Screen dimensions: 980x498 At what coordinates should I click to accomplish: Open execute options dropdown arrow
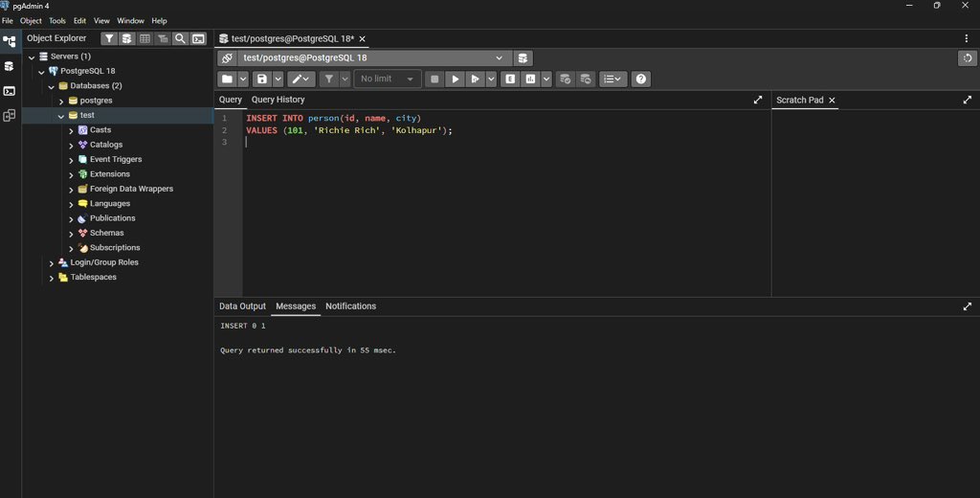point(491,79)
